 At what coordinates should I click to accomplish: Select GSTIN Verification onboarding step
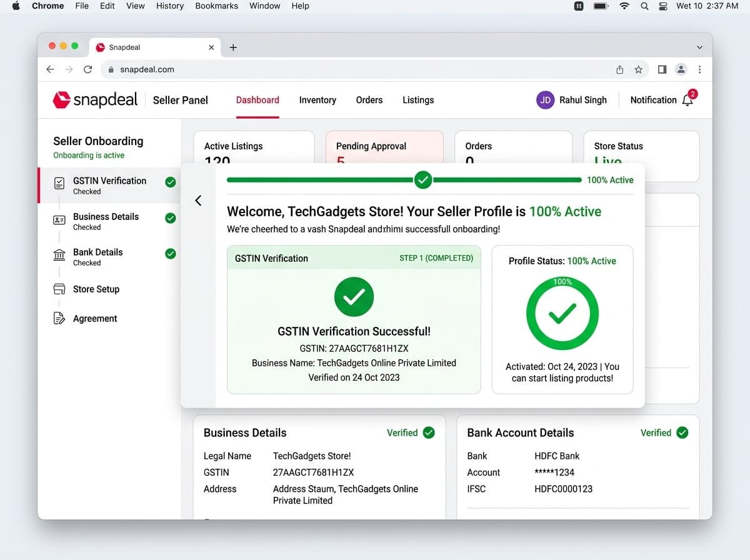pos(109,186)
